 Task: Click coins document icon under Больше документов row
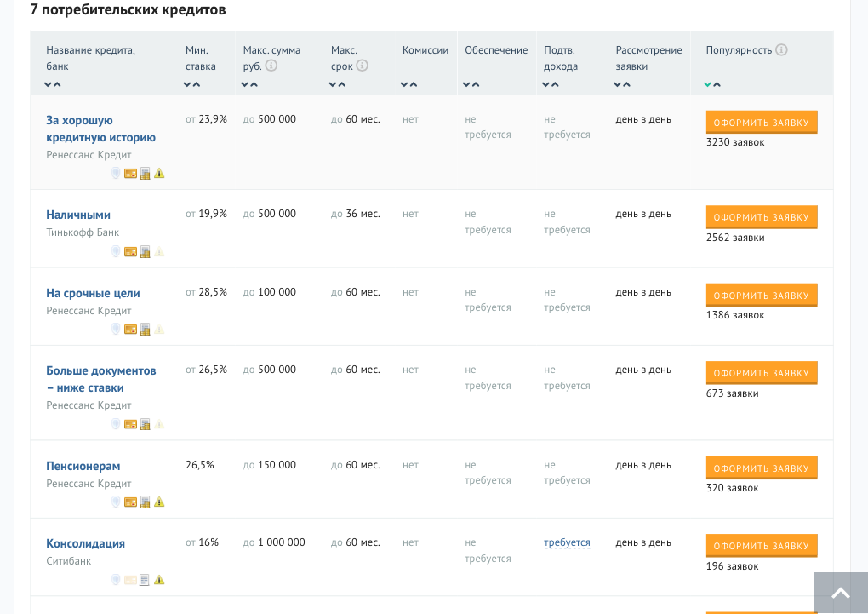point(145,424)
